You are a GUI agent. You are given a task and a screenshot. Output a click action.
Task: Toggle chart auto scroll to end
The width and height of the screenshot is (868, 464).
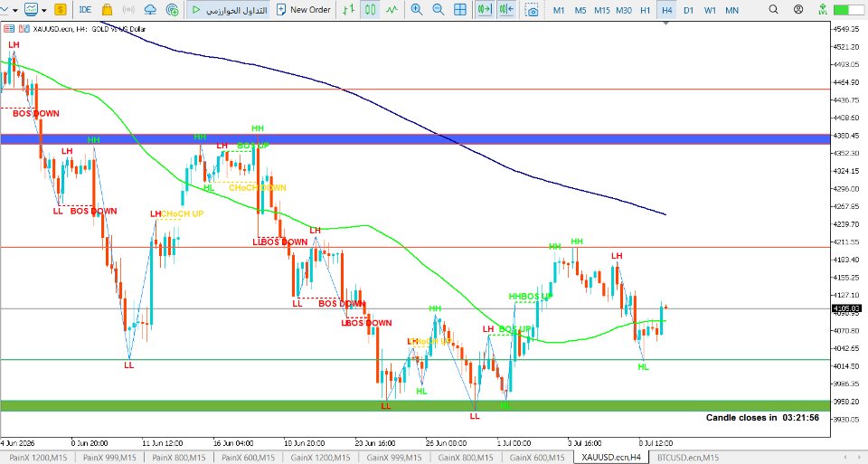485,9
